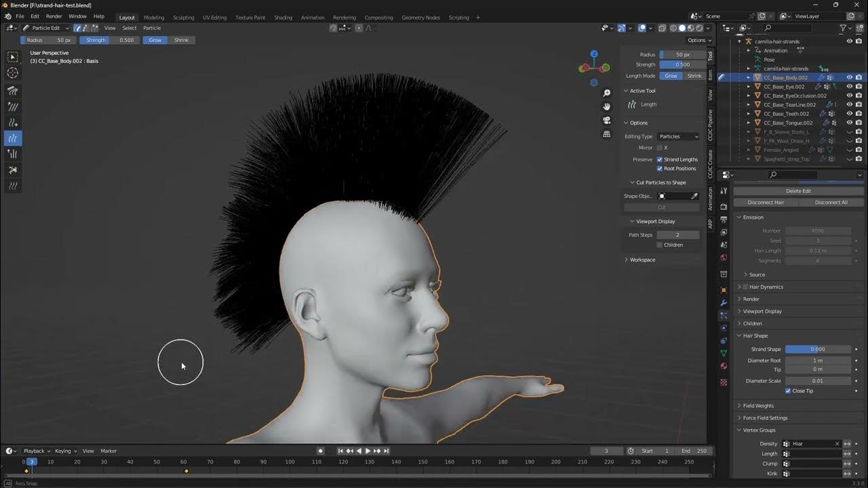868x488 pixels.
Task: Play the animation in the timeline
Action: click(368, 451)
